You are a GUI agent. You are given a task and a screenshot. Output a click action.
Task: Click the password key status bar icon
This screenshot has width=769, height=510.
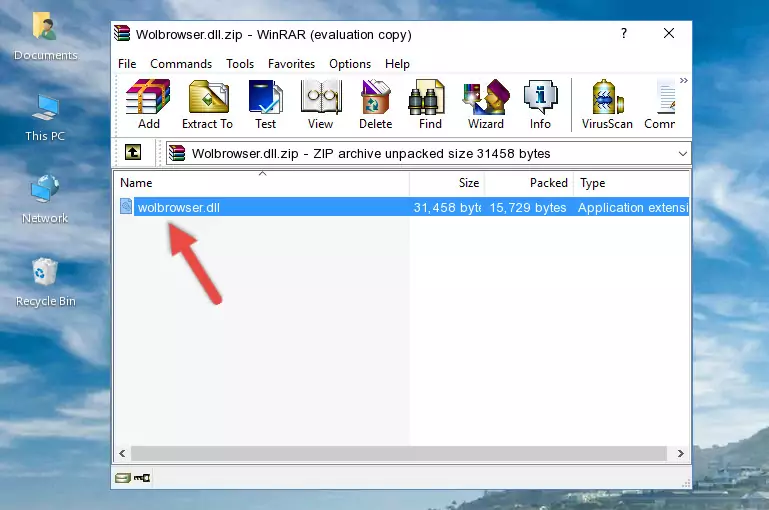[x=142, y=478]
